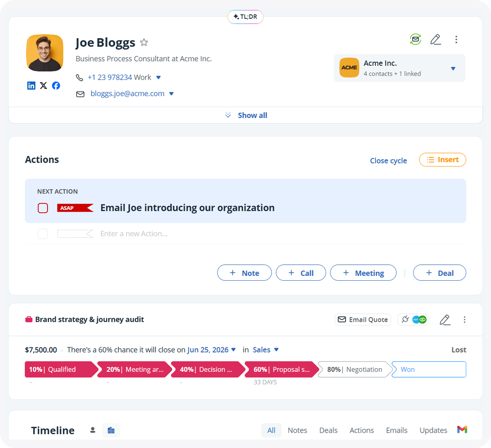The image size is (491, 448).
Task: Expand the Work phone dropdown arrow
Action: click(158, 77)
